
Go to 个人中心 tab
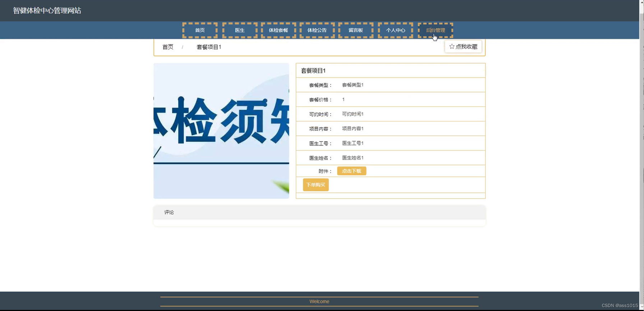[395, 30]
